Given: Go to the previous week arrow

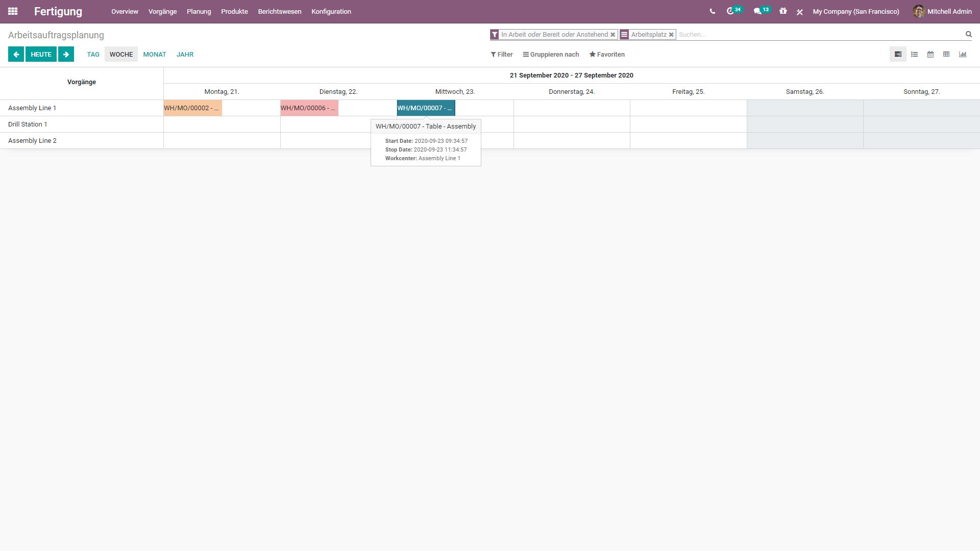Looking at the screenshot, I should click(x=16, y=54).
